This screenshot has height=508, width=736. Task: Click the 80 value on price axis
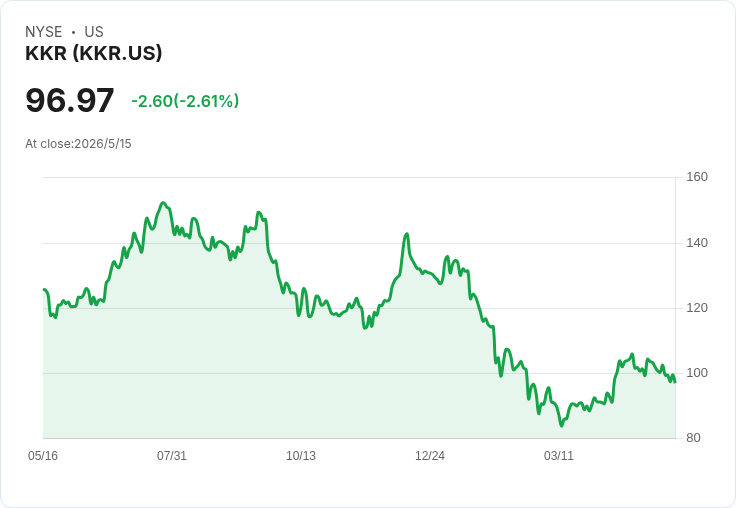(693, 438)
